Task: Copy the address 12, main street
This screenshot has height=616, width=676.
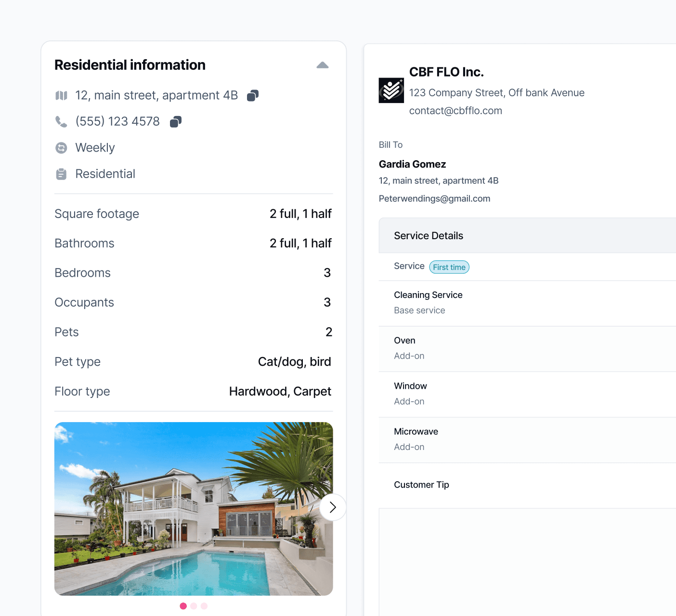Action: tap(253, 95)
